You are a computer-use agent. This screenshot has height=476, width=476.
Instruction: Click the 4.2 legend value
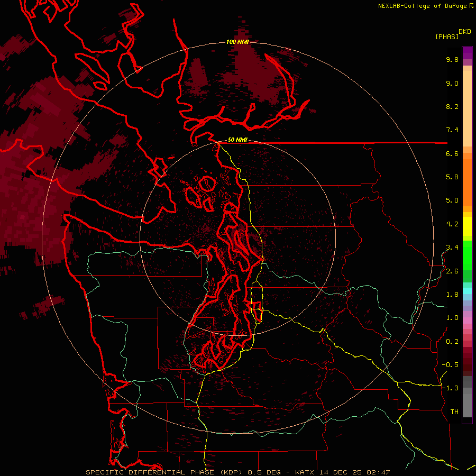452,224
